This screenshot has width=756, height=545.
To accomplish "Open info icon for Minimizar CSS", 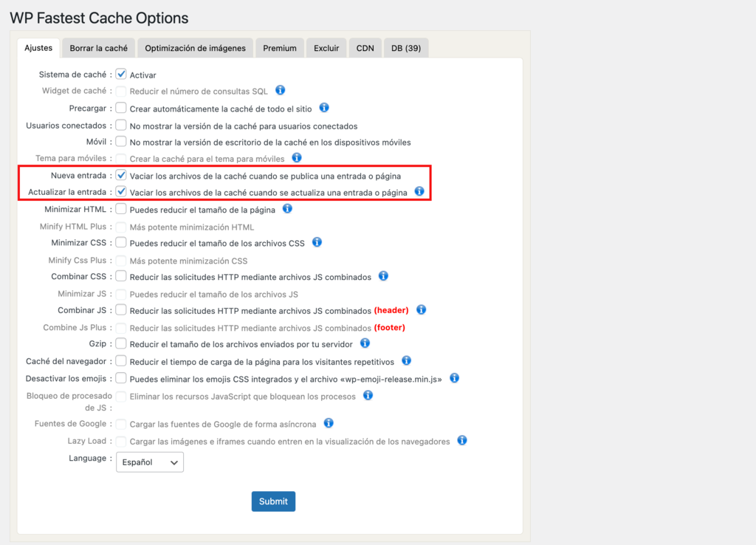I will [x=317, y=242].
